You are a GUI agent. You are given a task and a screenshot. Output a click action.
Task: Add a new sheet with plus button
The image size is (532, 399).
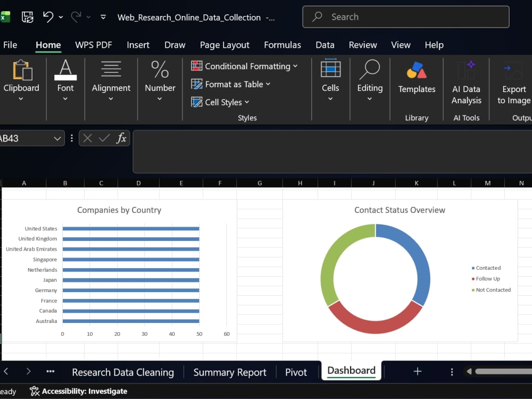click(x=417, y=371)
